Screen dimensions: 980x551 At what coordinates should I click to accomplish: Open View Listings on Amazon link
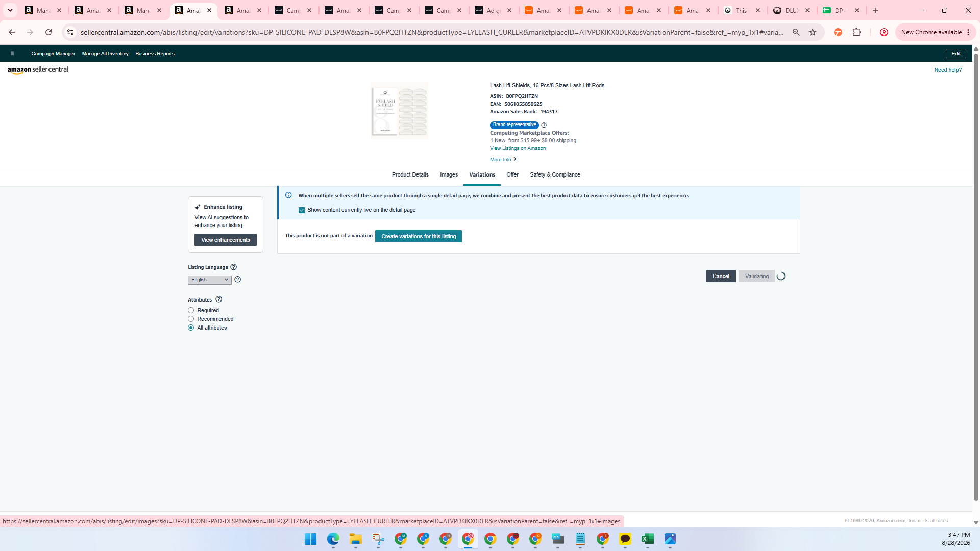click(x=518, y=148)
